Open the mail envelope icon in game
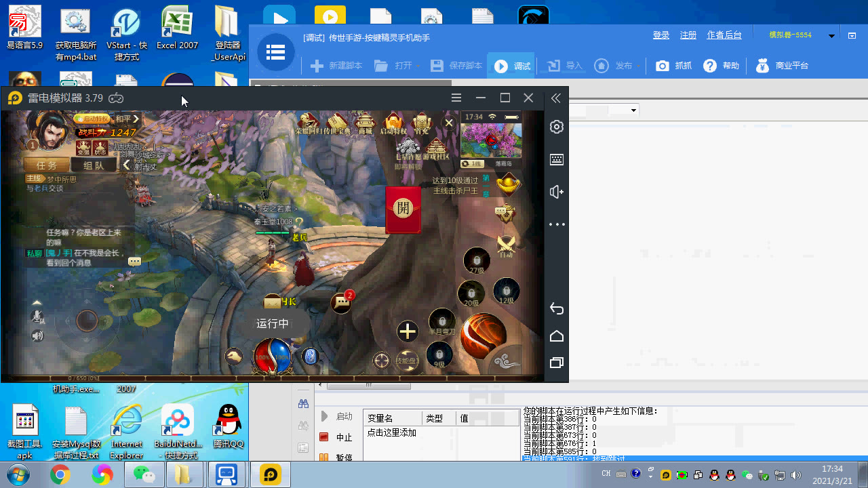The image size is (868, 488). (273, 302)
